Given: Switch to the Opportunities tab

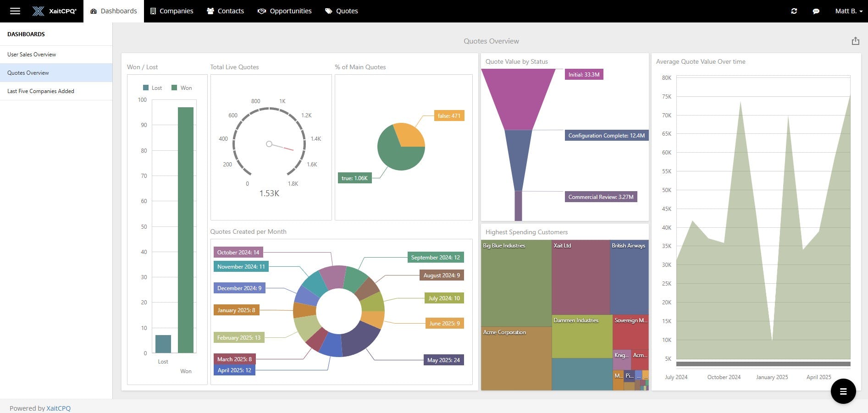Looking at the screenshot, I should (284, 11).
